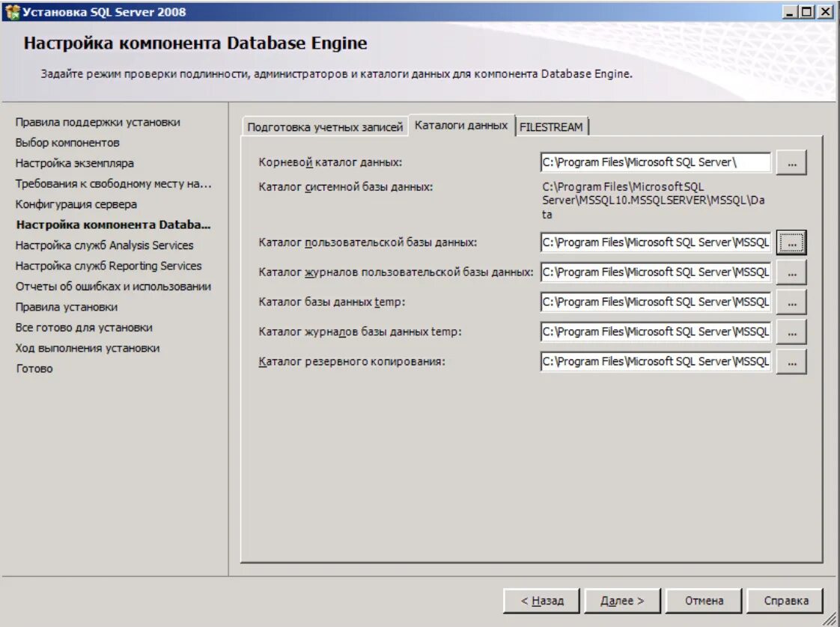
Task: Click the window resize grip corner
Action: 830,619
